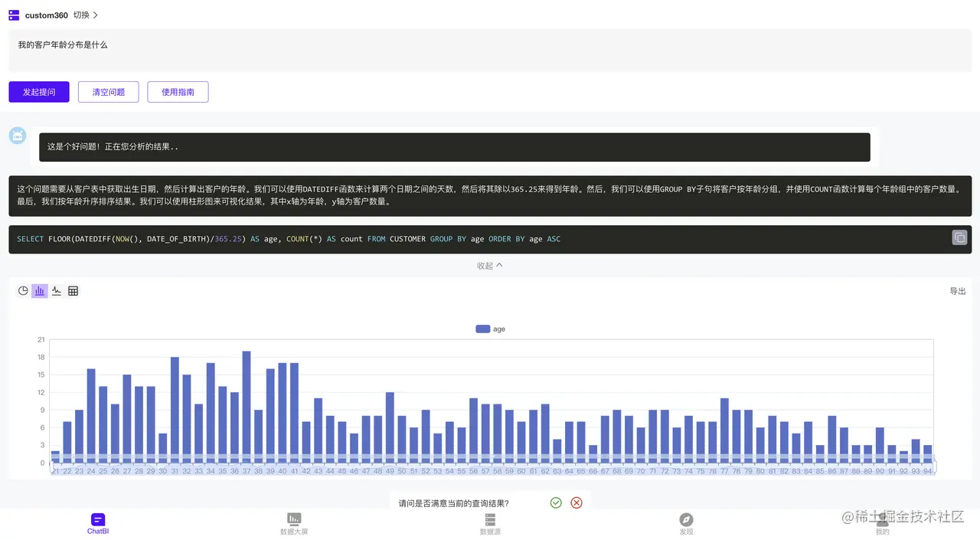Screen dimensions: 980x540
Task: Click the chatbot avatar icon
Action: click(x=18, y=136)
